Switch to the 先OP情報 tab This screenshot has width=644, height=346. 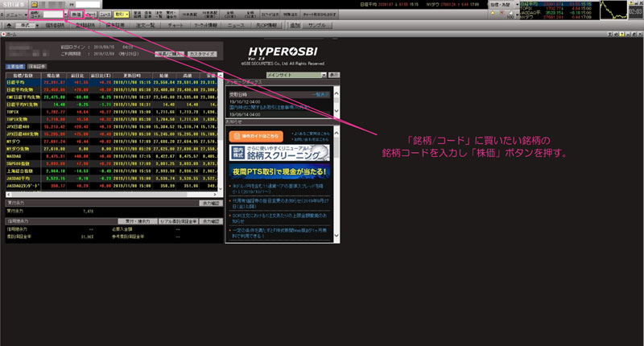click(266, 26)
